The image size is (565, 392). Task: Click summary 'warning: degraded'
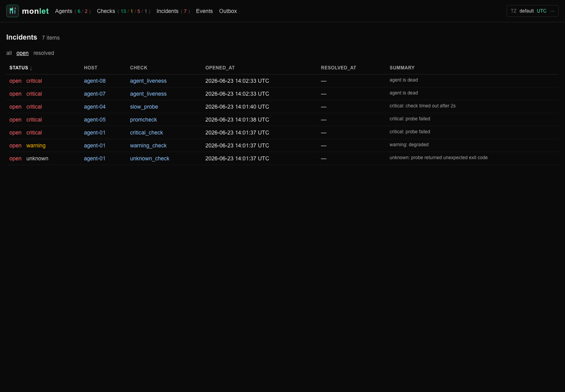[x=409, y=145]
